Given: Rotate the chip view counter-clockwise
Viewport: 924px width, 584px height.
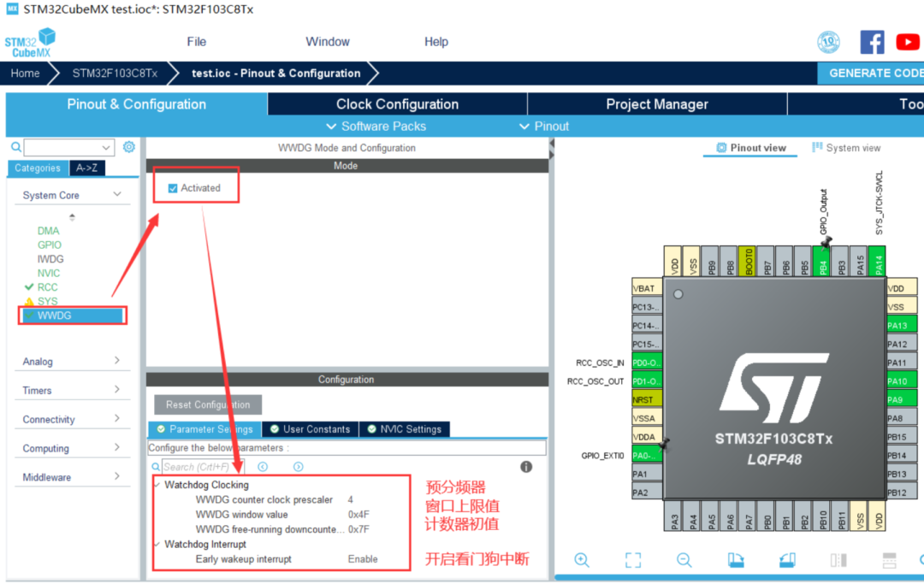Looking at the screenshot, I should click(x=787, y=560).
